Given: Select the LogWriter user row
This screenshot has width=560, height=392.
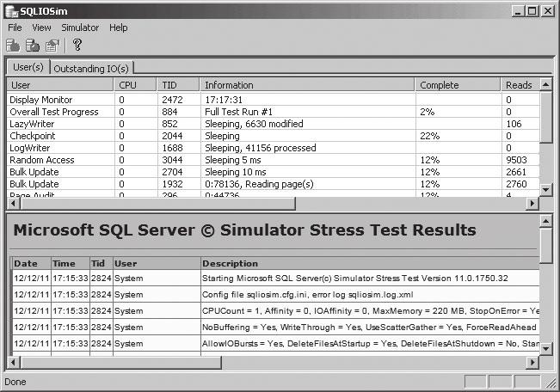Looking at the screenshot, I should coord(274,148).
